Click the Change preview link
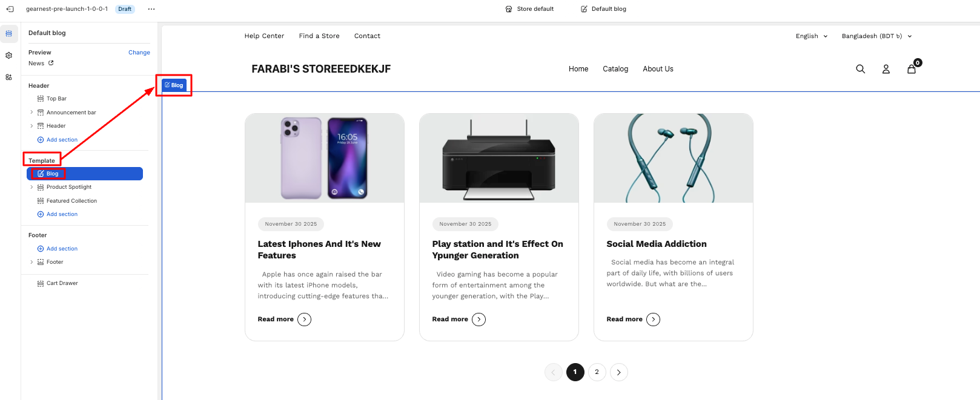Viewport: 980px width, 400px height. (x=139, y=53)
